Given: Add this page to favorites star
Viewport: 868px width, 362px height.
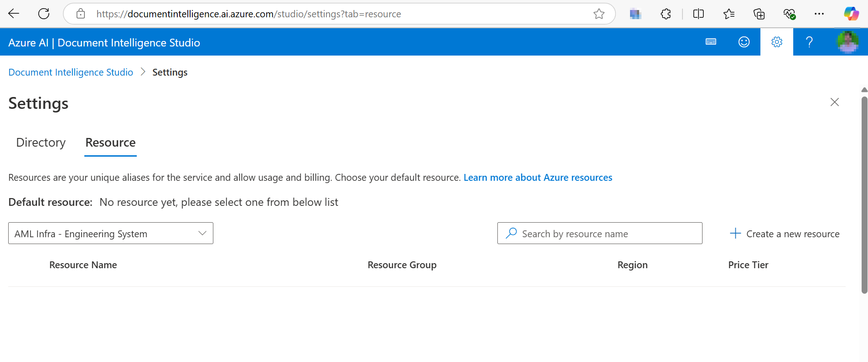Looking at the screenshot, I should click(x=599, y=14).
